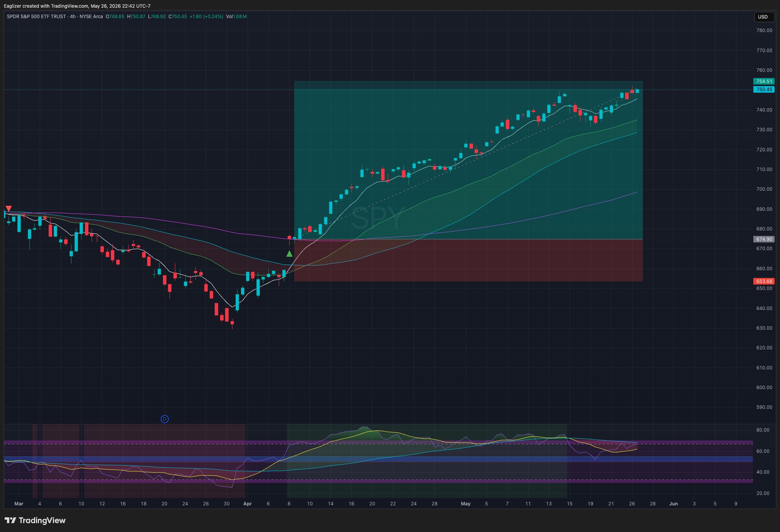Click the 600.00 price axis label
This screenshot has width=780, height=532.
[764, 388]
